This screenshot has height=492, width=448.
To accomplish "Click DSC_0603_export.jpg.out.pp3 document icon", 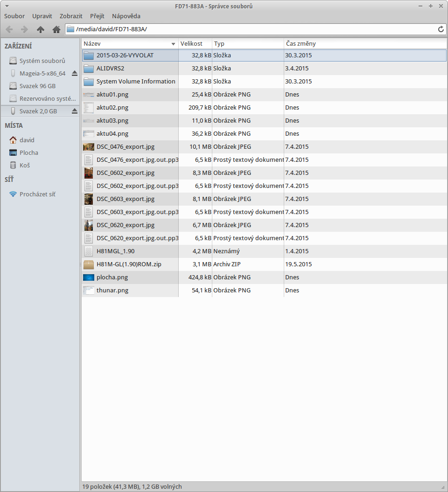I will pos(89,212).
